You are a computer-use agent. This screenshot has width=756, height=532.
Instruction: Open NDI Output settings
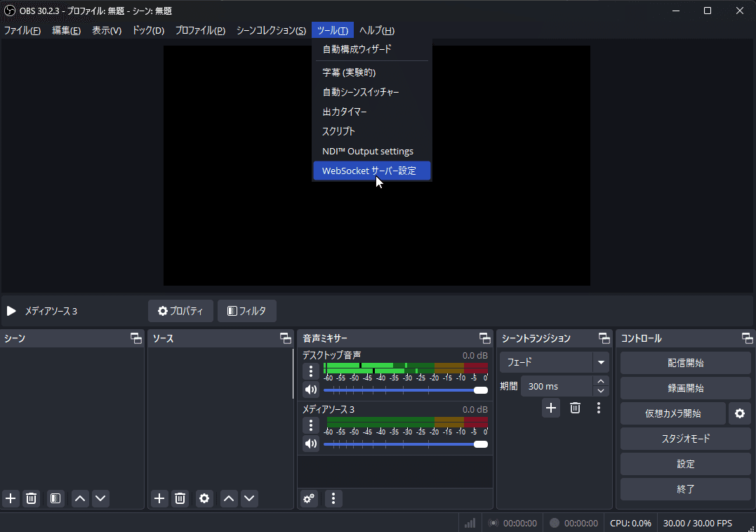372,152
